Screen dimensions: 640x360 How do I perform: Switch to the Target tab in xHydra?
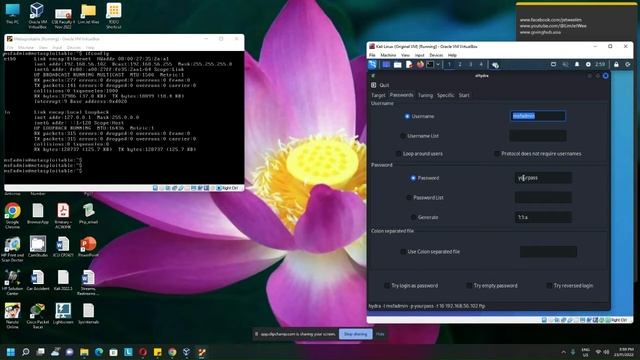378,95
